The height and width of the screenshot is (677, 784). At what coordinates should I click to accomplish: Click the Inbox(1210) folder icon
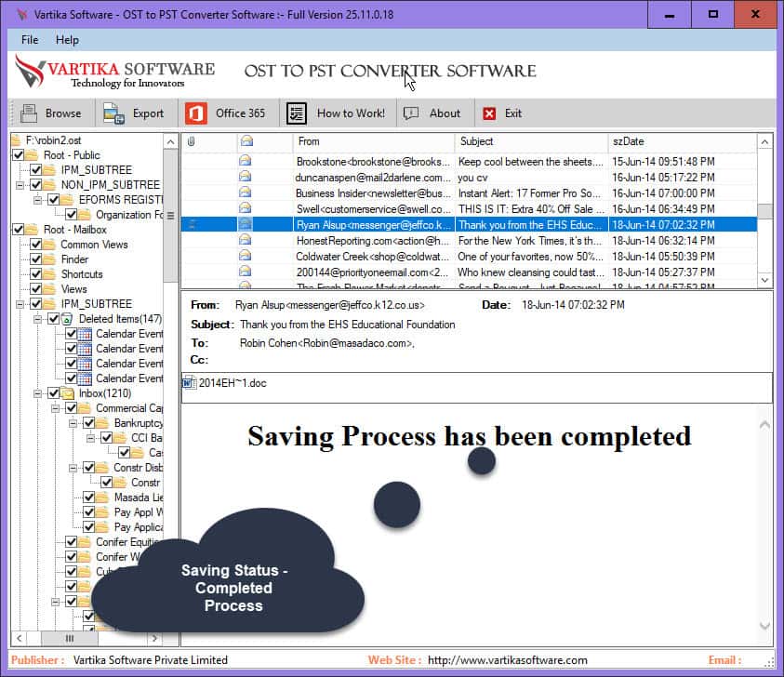tap(68, 393)
